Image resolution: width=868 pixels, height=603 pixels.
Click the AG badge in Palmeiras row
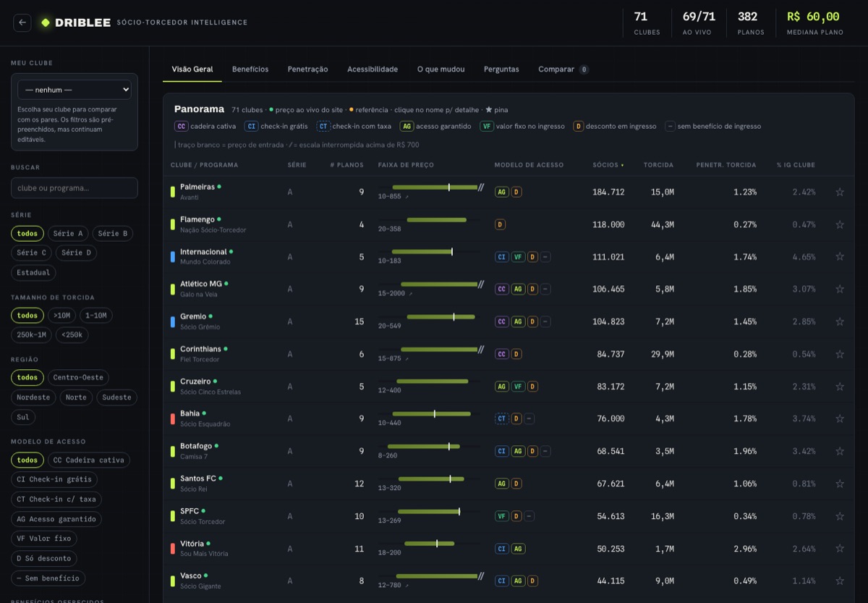(x=501, y=192)
